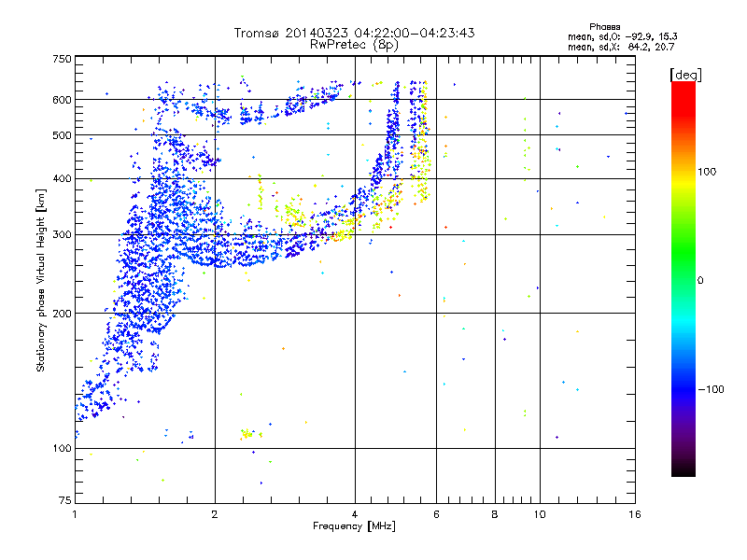Click the height axis tick "400"
The height and width of the screenshot is (560, 747).
[x=62, y=178]
